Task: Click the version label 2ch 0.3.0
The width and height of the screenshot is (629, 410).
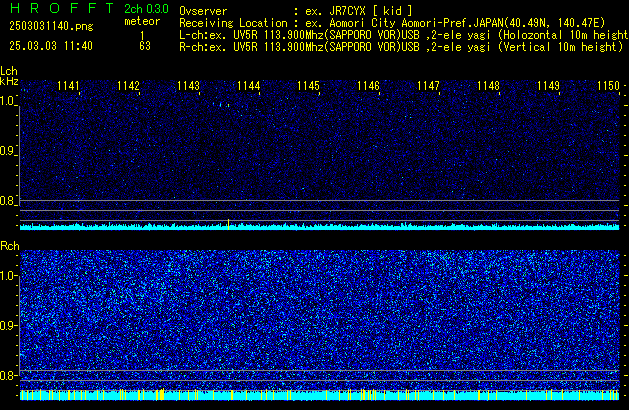Action: (146, 9)
